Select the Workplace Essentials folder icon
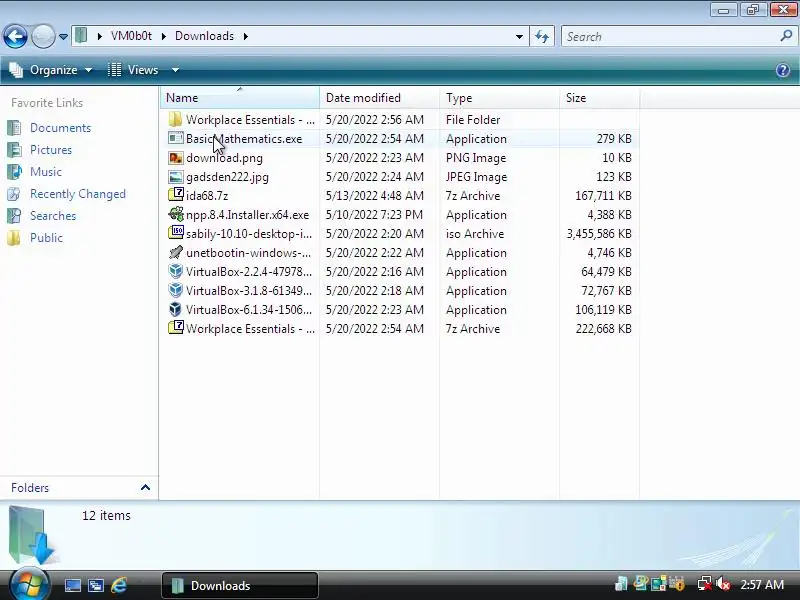This screenshot has width=800, height=600. click(x=175, y=119)
